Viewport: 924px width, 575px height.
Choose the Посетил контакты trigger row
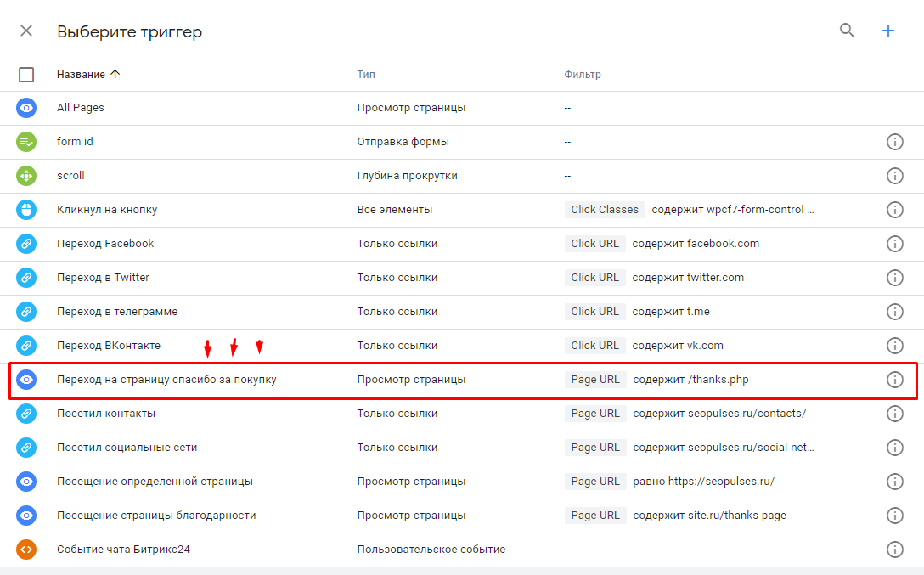click(x=106, y=414)
